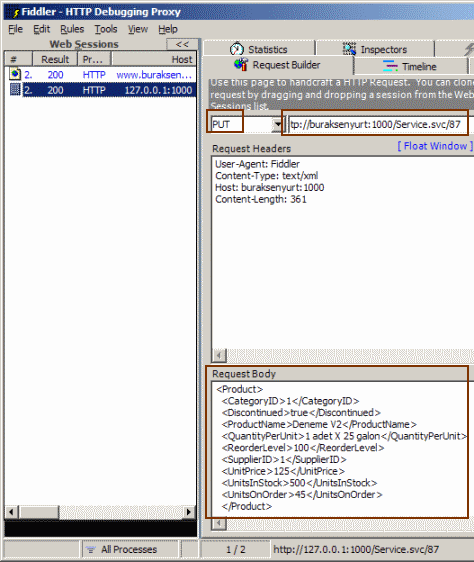Click the 127.0.0.1:1000 session icon

(x=15, y=89)
